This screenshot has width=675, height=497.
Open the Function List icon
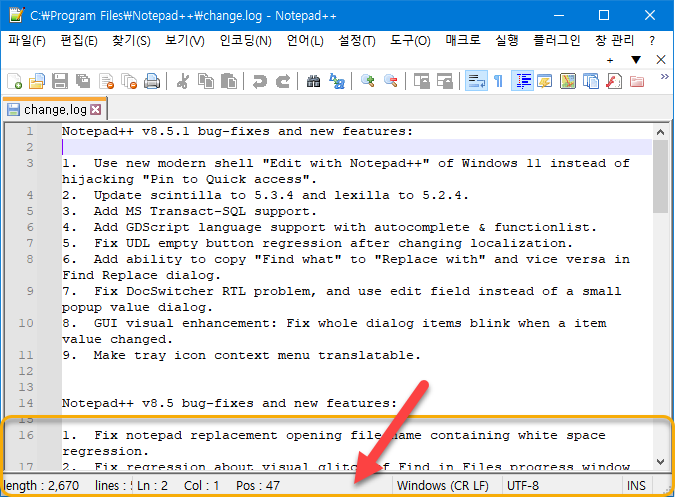pos(614,81)
